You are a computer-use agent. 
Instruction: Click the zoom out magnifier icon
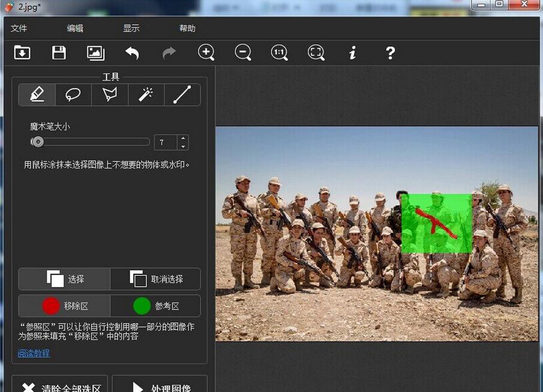243,53
